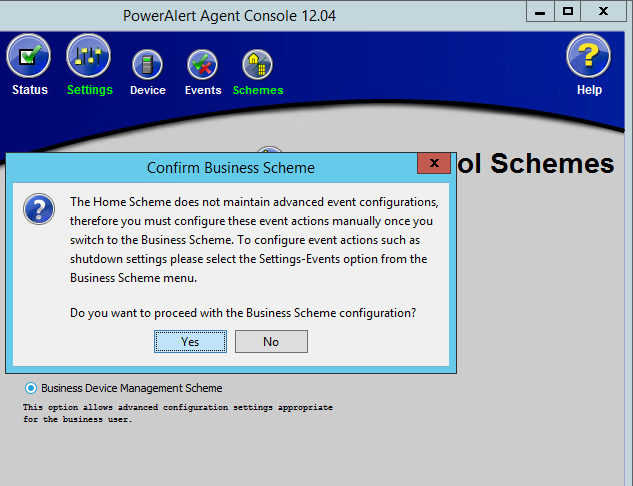Click 'This option allows advanced configuration' description
Screen dimensions: 633x486
pos(178,413)
